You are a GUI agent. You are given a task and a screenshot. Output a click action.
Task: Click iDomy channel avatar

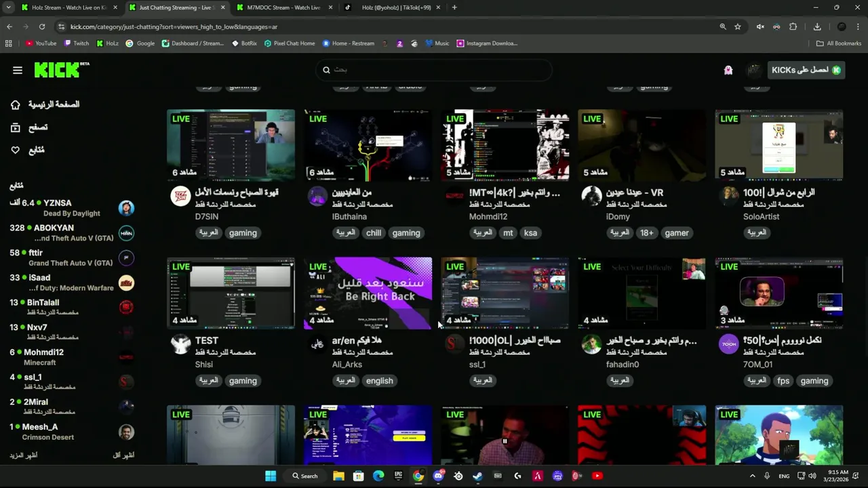point(591,196)
